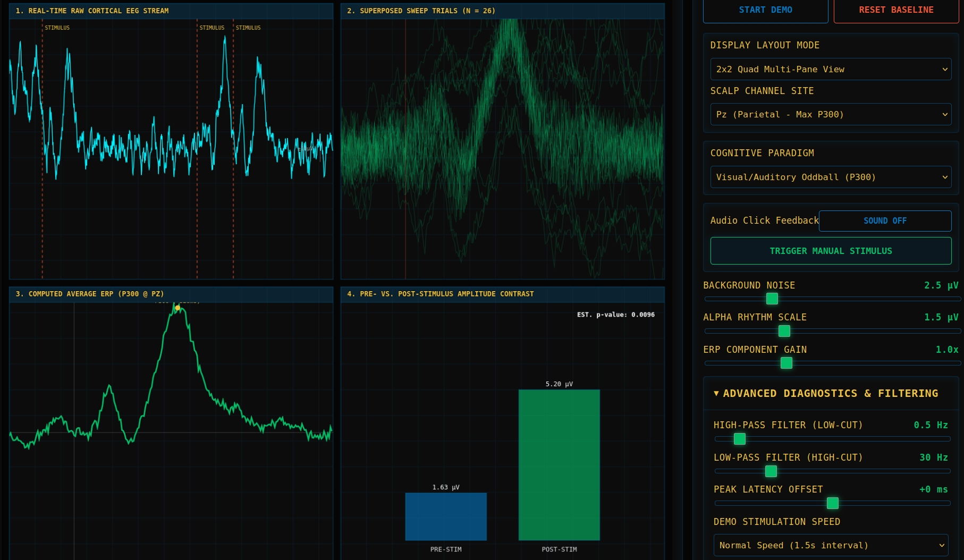Click the 'Audio Click Feedback' label
The width and height of the screenshot is (964, 560).
click(x=764, y=220)
